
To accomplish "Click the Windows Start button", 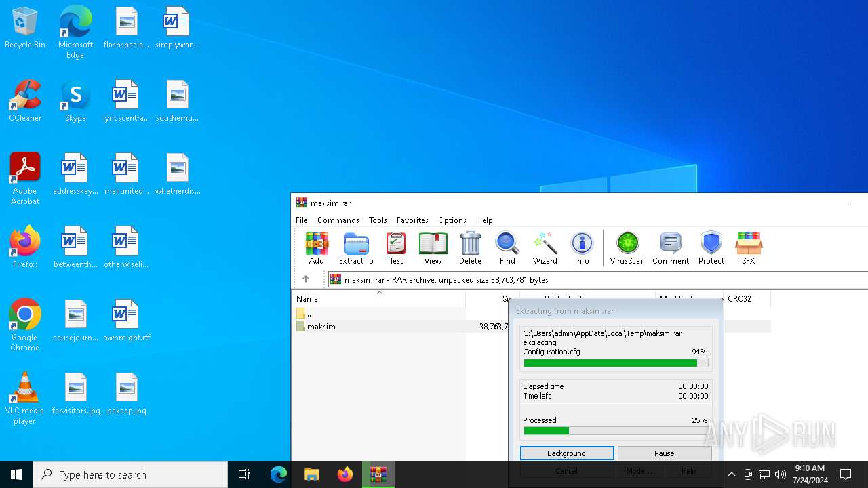I will click(16, 474).
